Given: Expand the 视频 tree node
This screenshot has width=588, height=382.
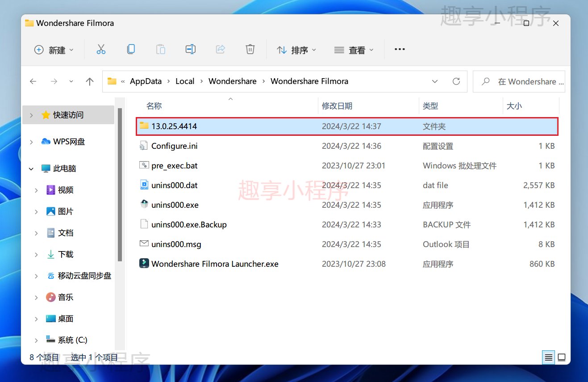Looking at the screenshot, I should click(x=37, y=190).
